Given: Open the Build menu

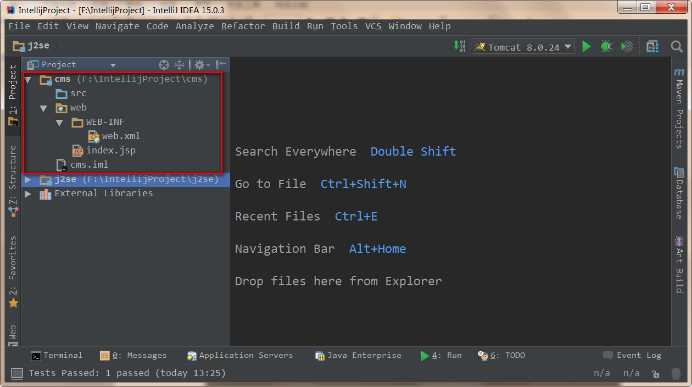Looking at the screenshot, I should click(286, 26).
